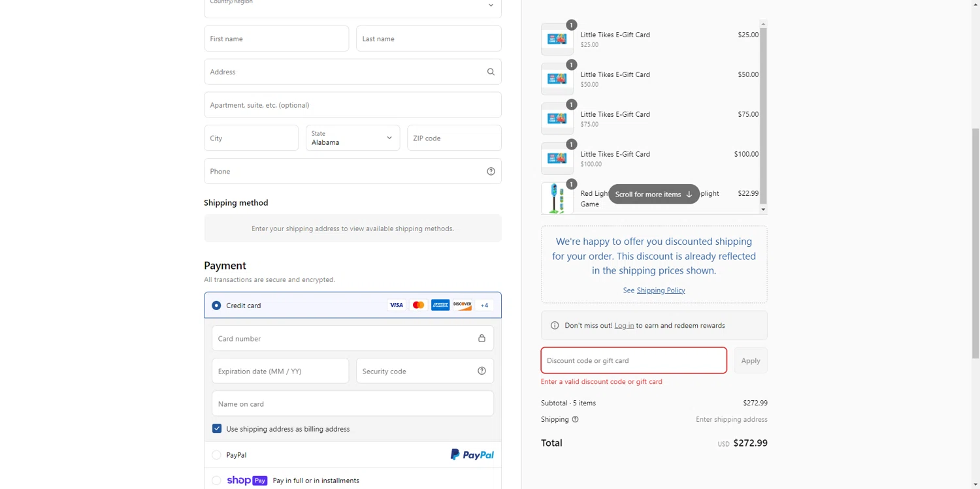This screenshot has width=980, height=489.
Task: Click the Red Light game product thumbnail
Action: tap(557, 198)
